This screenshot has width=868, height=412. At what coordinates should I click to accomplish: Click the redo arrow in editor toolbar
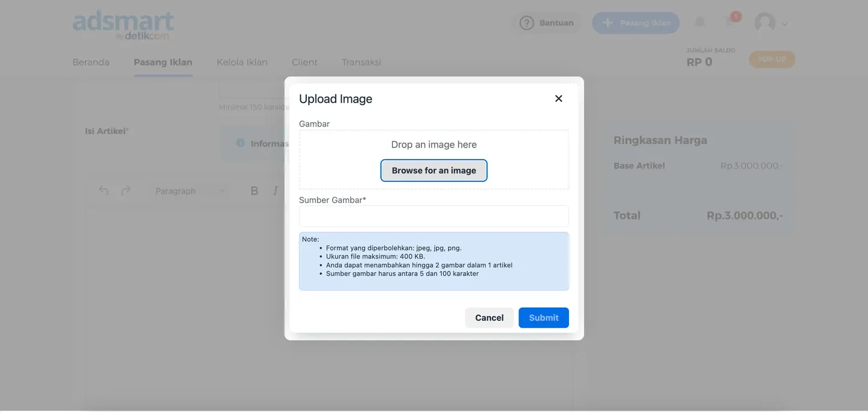coord(125,190)
